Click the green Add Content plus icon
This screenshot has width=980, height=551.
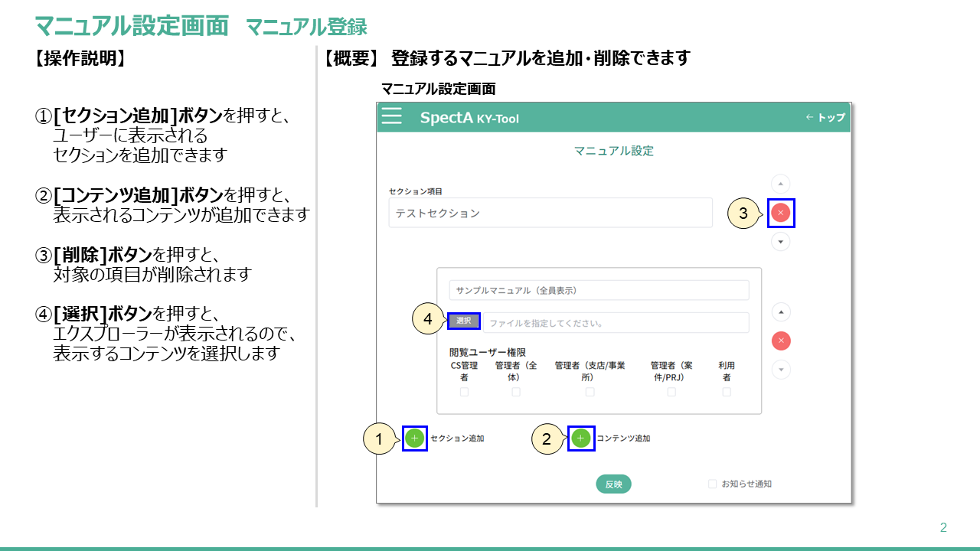coord(580,439)
